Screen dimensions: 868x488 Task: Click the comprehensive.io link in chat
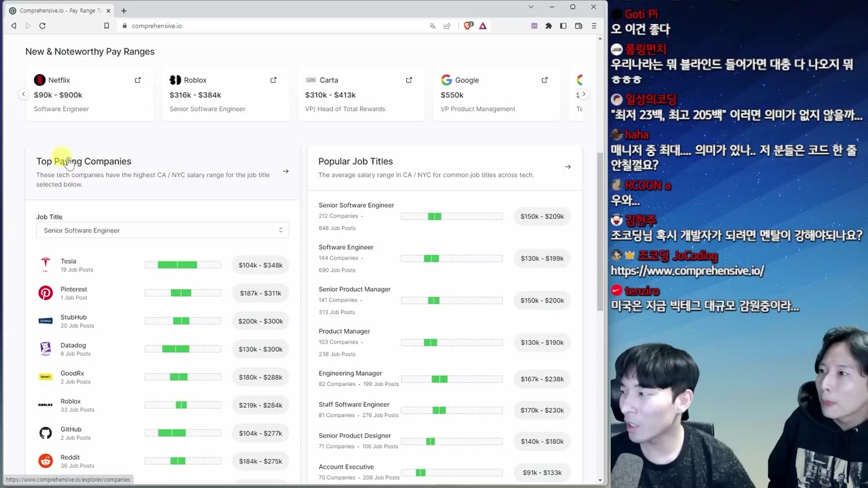(687, 271)
